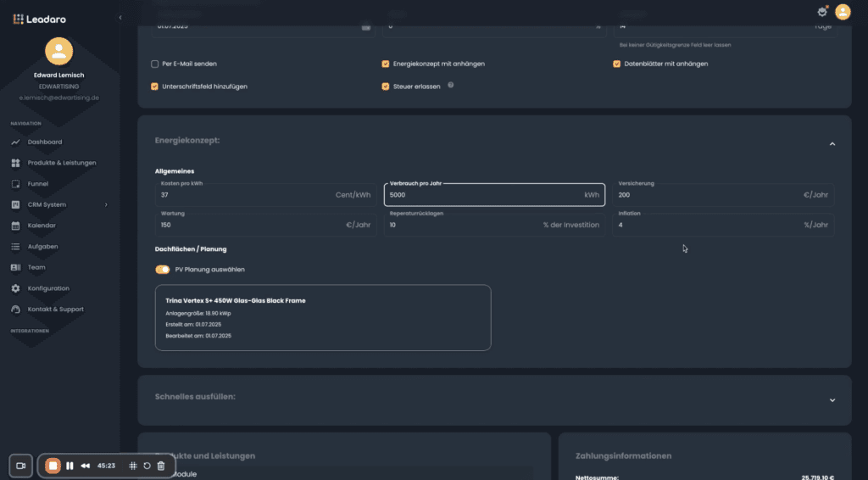
Task: Enable the Per E-Mail senden checkbox
Action: (x=154, y=64)
